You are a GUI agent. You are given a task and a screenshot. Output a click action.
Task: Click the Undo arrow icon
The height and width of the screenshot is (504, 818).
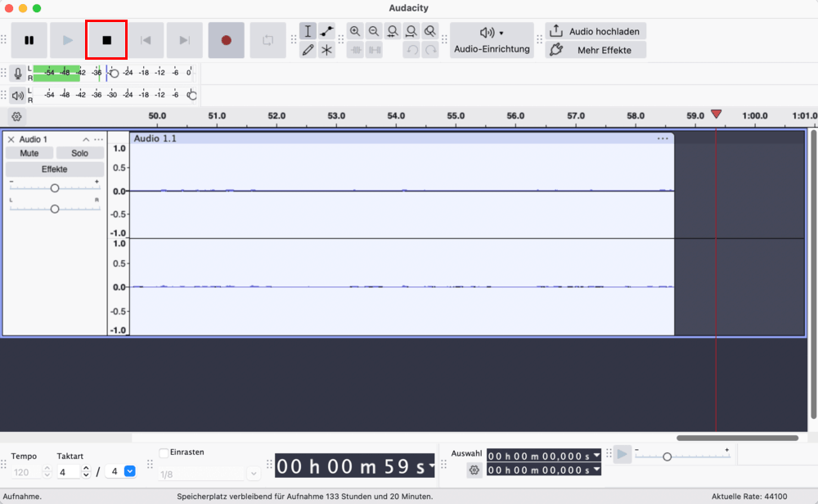pyautogui.click(x=411, y=50)
